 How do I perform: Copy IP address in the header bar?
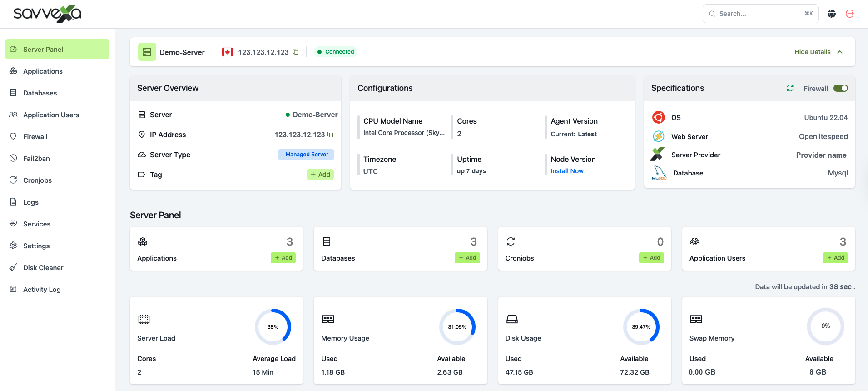(295, 52)
